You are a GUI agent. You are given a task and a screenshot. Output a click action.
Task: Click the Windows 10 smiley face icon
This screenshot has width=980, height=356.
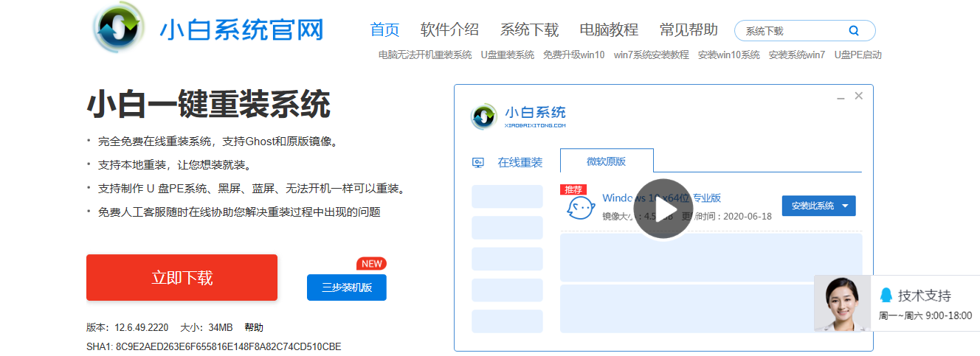[581, 209]
